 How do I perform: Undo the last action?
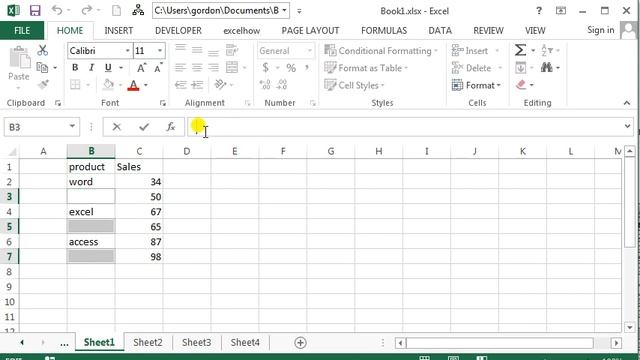(x=57, y=10)
